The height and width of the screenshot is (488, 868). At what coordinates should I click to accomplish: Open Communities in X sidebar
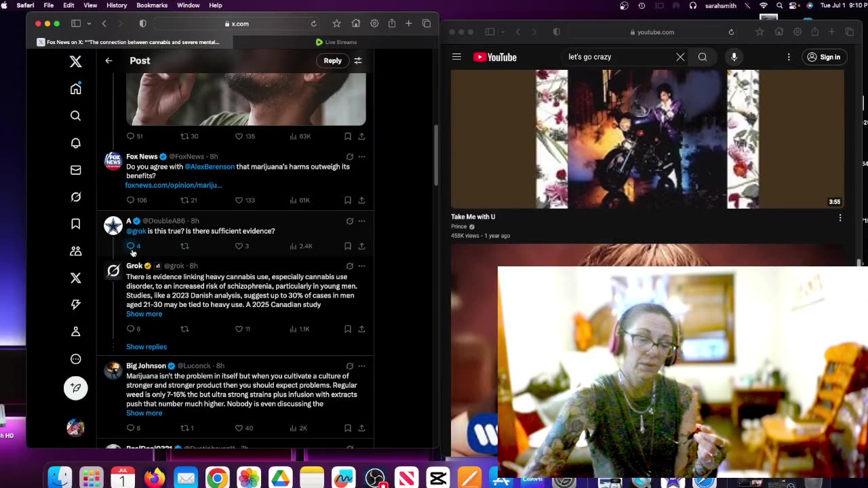click(x=75, y=251)
